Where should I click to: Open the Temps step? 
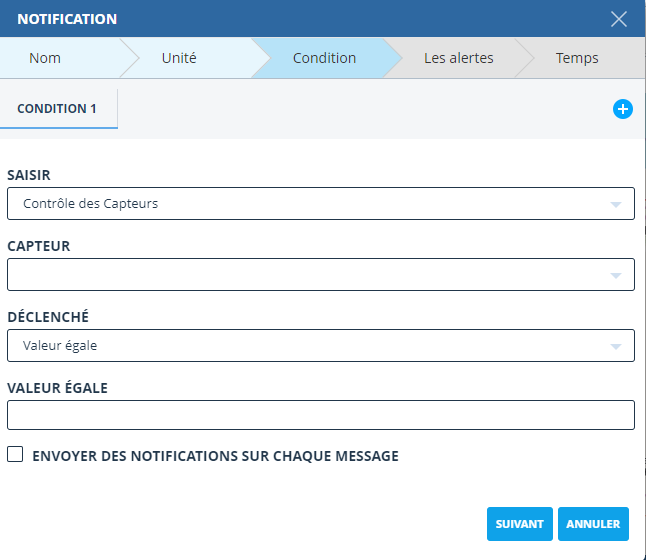point(577,58)
